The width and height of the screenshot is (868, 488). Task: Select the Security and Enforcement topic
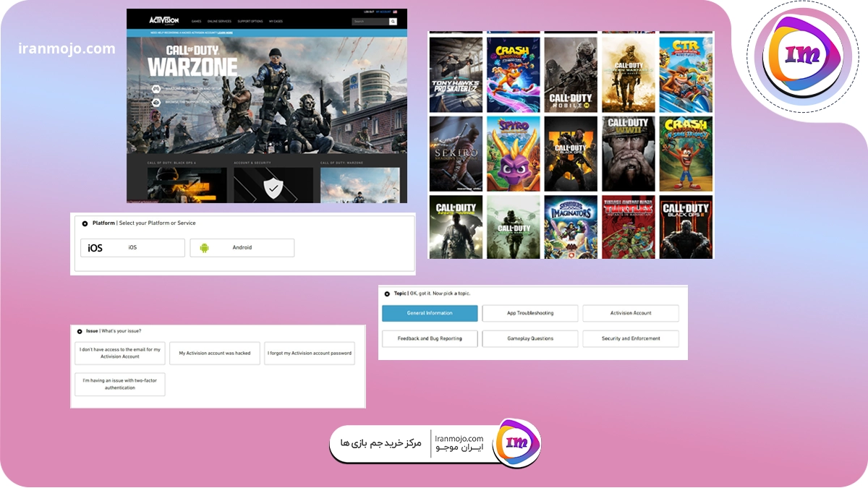[x=631, y=338]
